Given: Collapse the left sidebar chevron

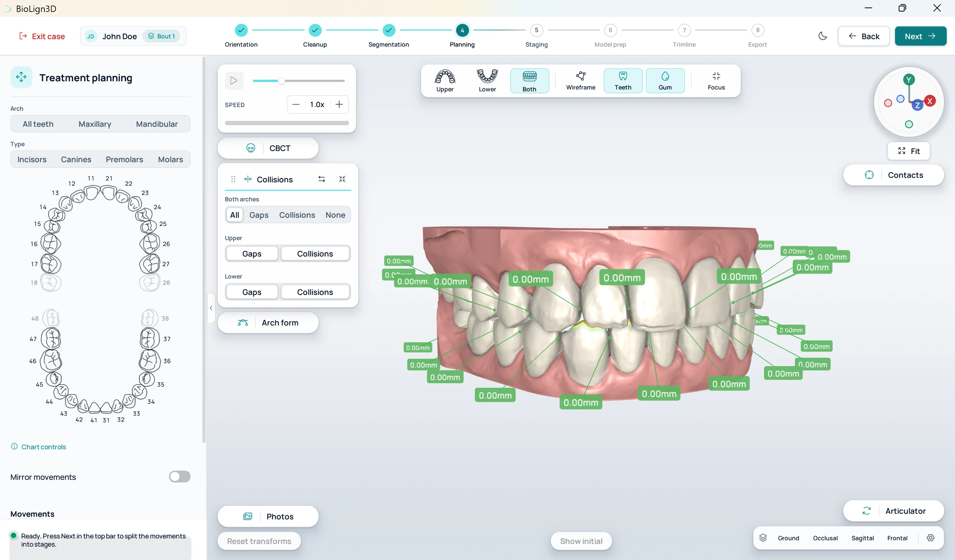Looking at the screenshot, I should pos(211,308).
